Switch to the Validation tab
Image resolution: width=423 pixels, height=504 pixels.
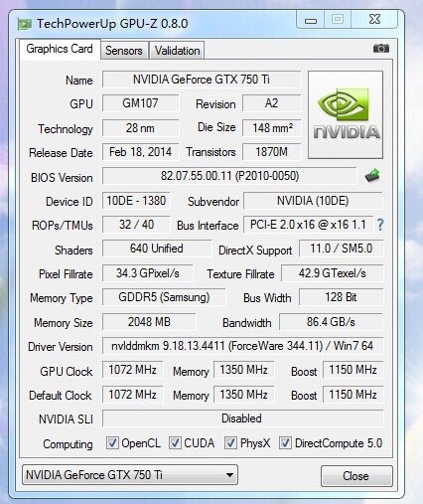(177, 51)
